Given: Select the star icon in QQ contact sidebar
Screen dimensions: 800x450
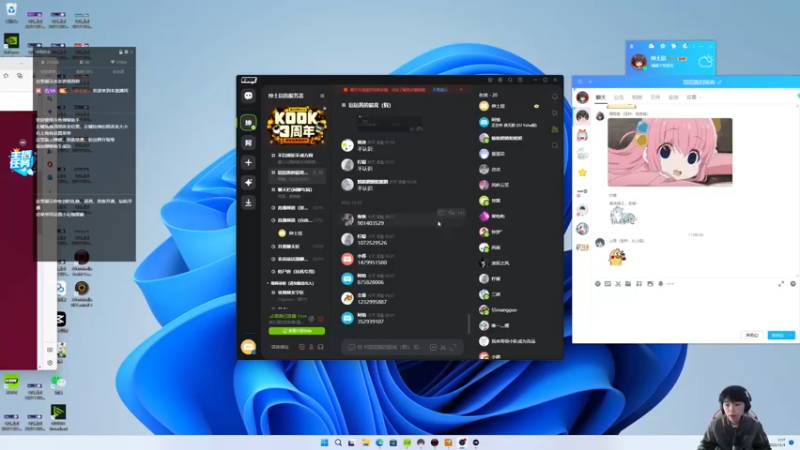Looking at the screenshot, I should point(582,173).
